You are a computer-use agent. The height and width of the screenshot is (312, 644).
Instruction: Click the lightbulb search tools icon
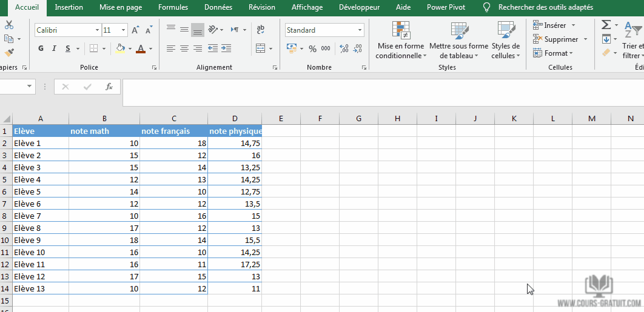click(487, 7)
